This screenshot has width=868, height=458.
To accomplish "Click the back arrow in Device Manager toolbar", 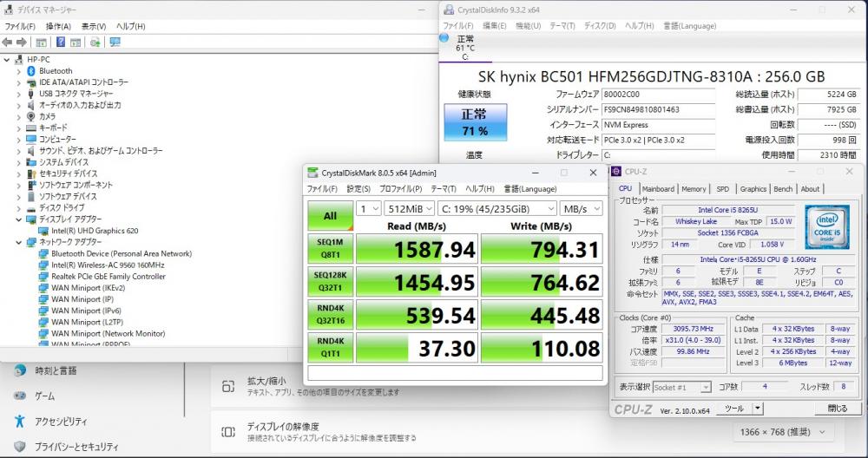I will pos(7,42).
